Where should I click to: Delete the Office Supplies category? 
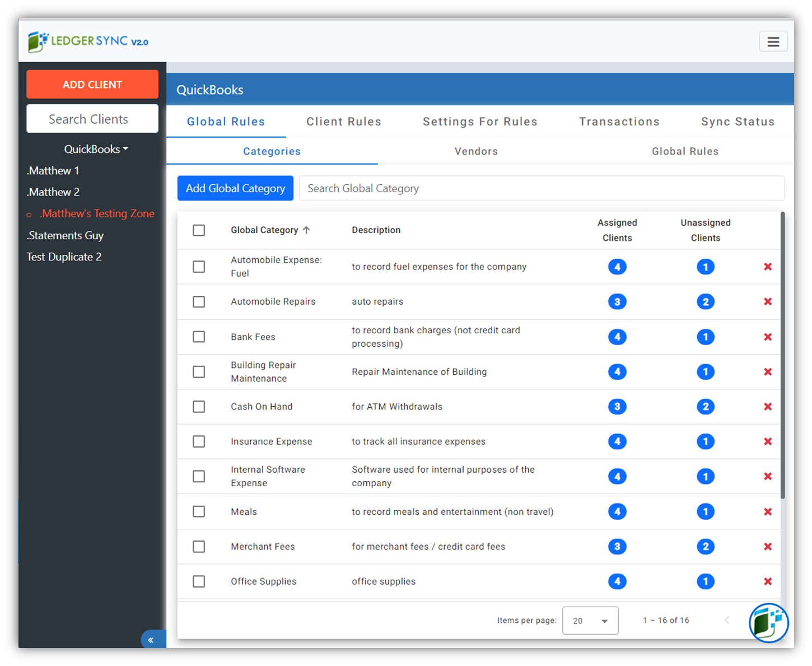[768, 581]
